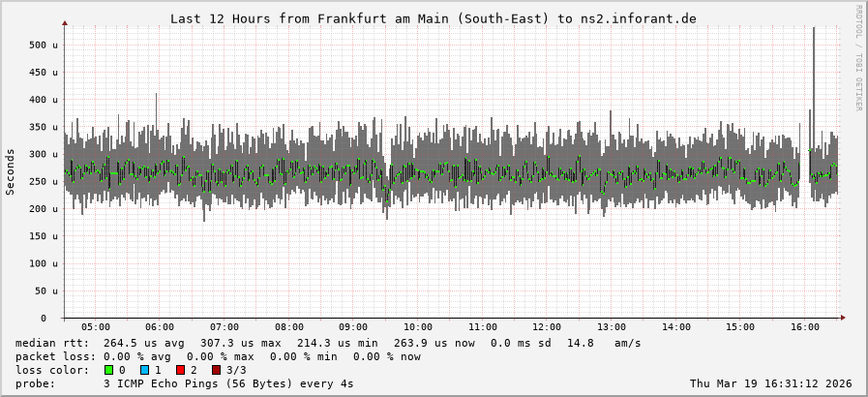Click the 05:00 time axis label
The height and width of the screenshot is (397, 868).
pos(96,328)
